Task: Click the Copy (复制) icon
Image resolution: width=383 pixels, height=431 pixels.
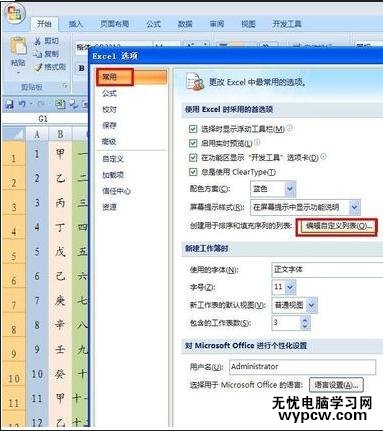Action: (x=38, y=54)
